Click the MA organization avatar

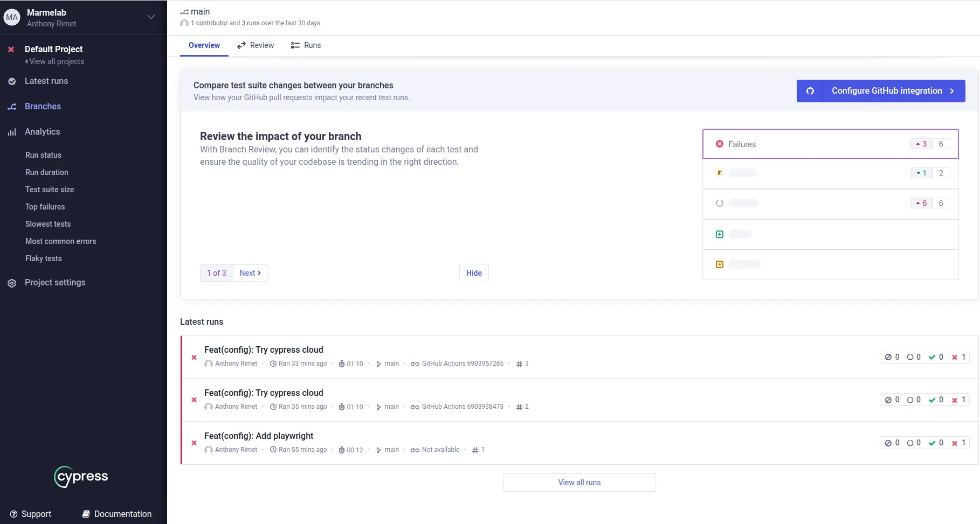coord(12,17)
